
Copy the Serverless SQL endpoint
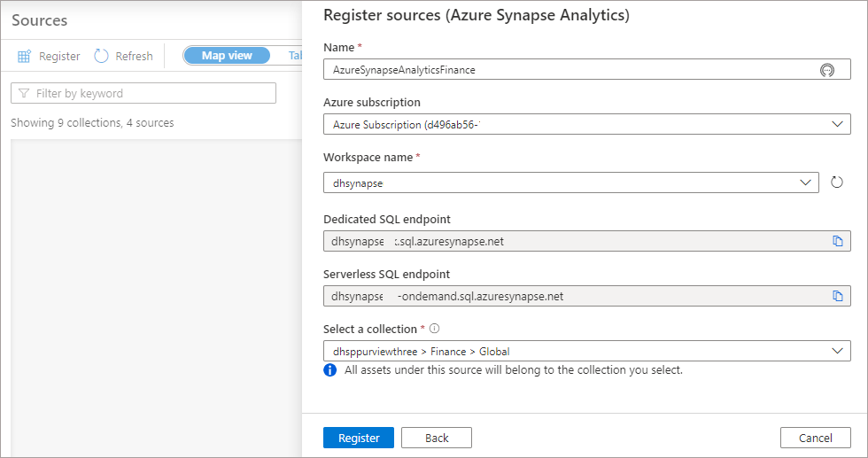tap(838, 296)
